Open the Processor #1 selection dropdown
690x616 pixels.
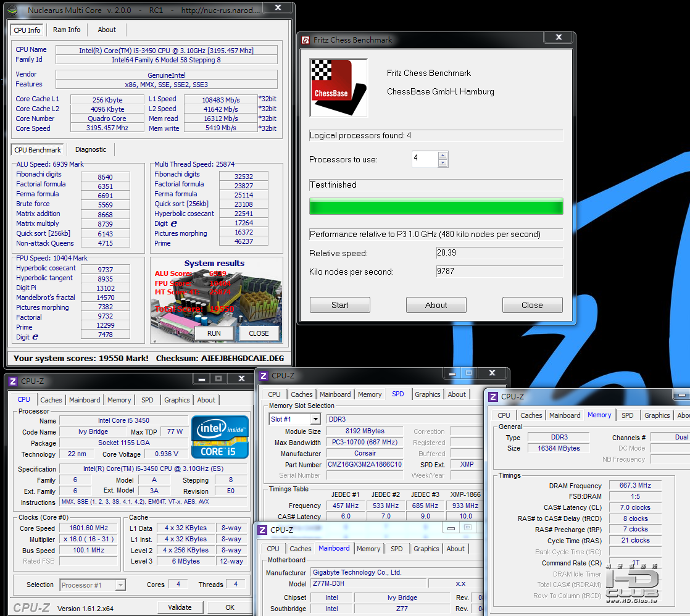tap(120, 585)
